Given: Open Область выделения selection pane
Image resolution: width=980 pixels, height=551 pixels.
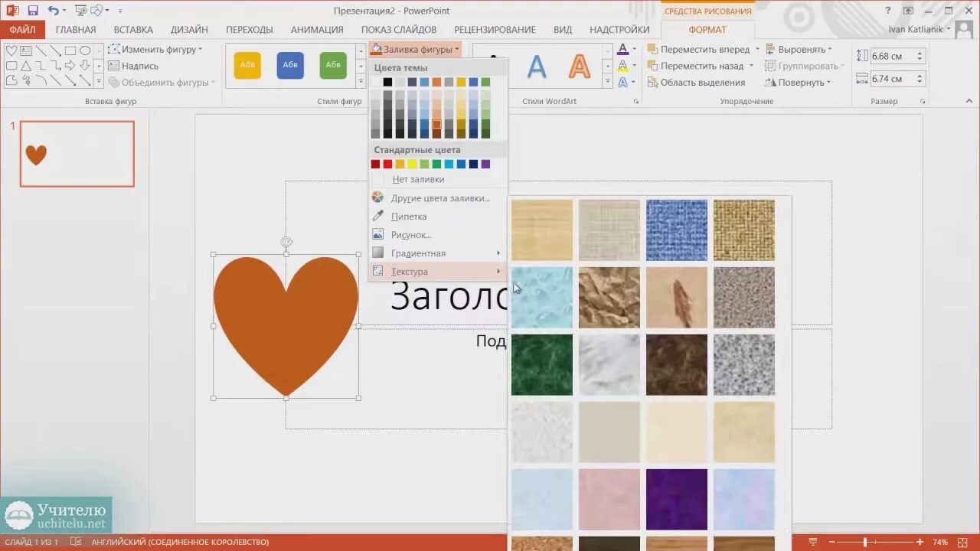Looking at the screenshot, I should tap(696, 83).
